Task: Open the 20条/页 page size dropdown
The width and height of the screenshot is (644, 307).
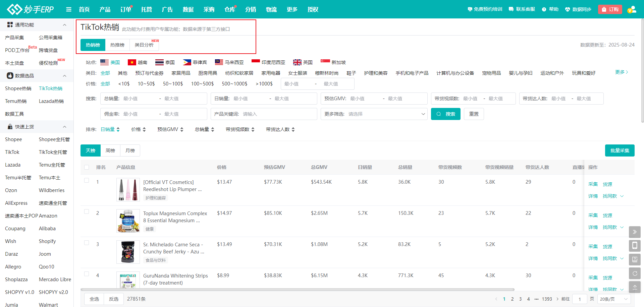Action: pyautogui.click(x=614, y=299)
